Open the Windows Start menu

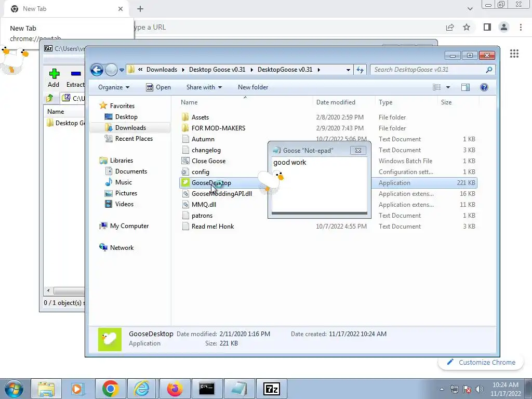[x=14, y=389]
